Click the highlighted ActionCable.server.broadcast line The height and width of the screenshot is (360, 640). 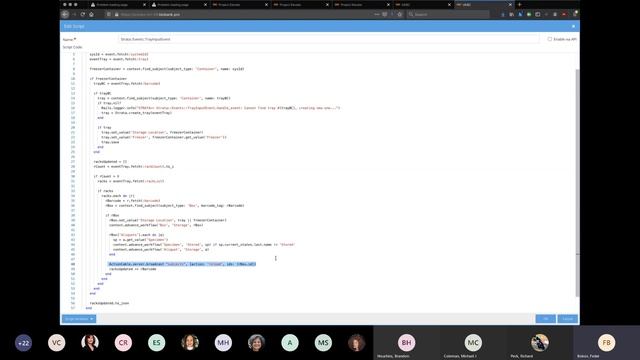click(182, 264)
